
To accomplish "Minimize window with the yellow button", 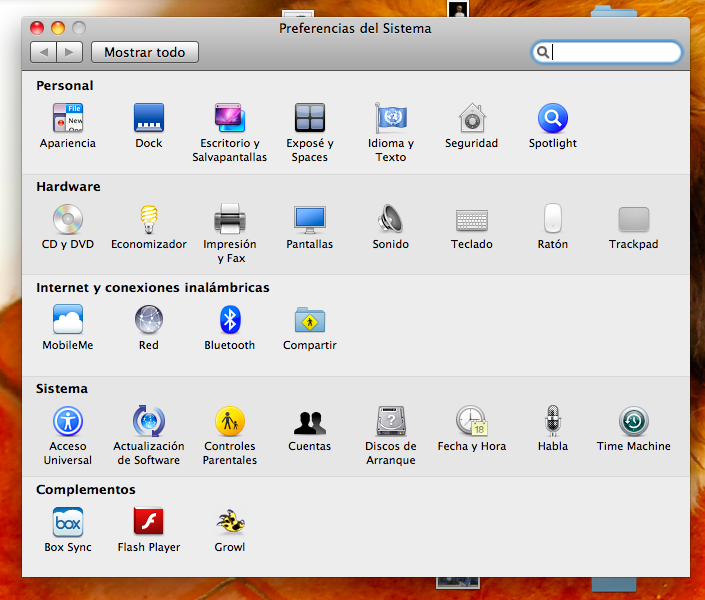I will coord(58,28).
